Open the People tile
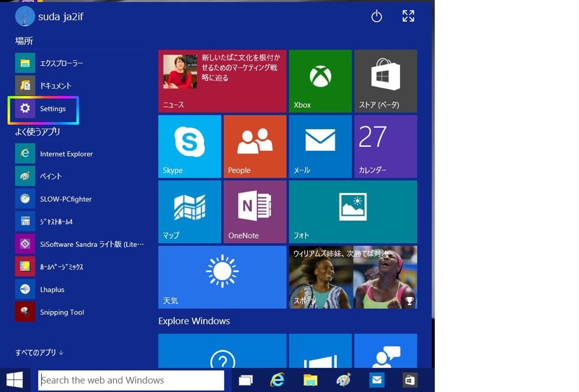The image size is (579, 392). click(x=255, y=146)
